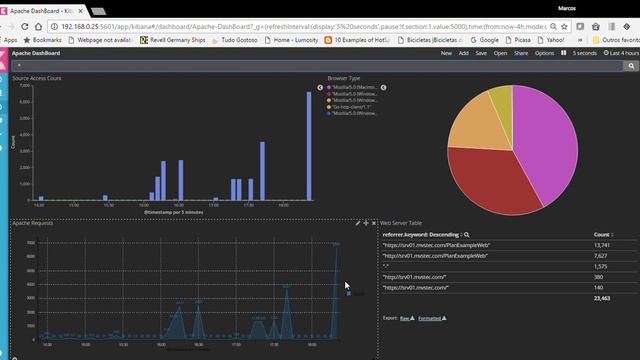Click the browser address bar URL
This screenshot has width=640, height=360.
coord(304,27)
